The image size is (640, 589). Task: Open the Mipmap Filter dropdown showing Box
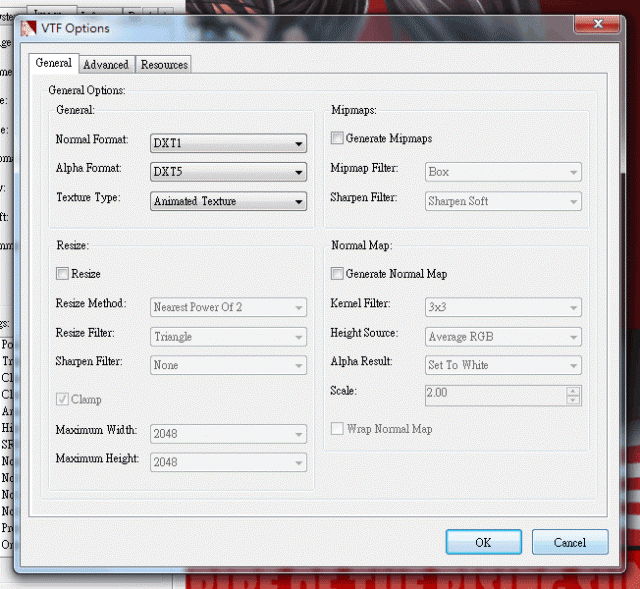click(x=503, y=172)
